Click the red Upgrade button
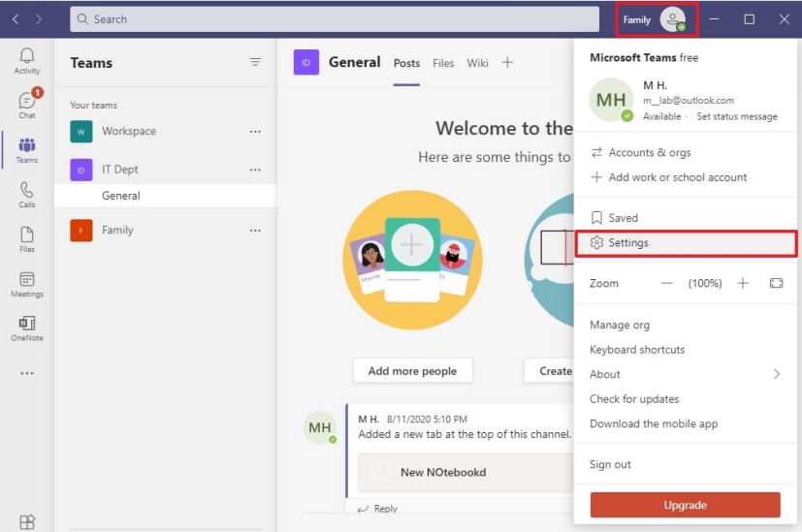The height and width of the screenshot is (532, 802). tap(685, 505)
